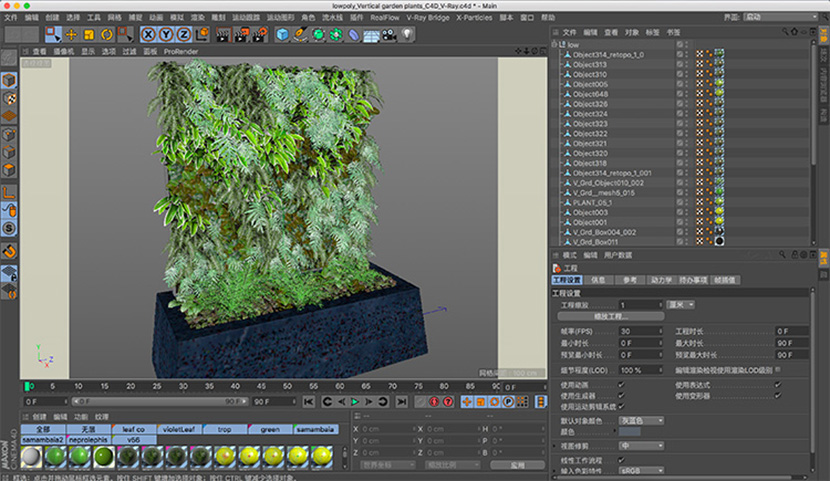This screenshot has height=481, width=830.
Task: Toggle the Enable Axis icon
Action: 9,193
